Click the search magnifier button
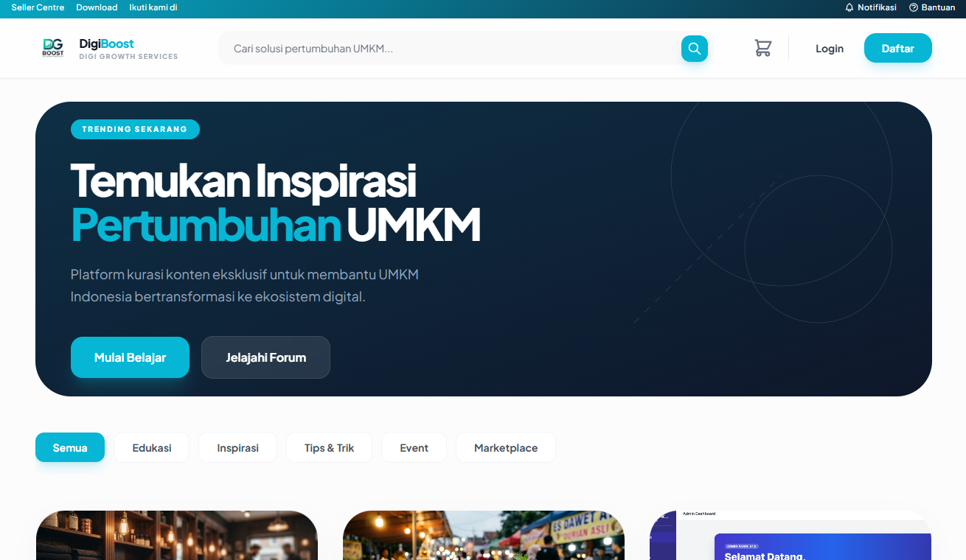This screenshot has width=966, height=560. 694,49
